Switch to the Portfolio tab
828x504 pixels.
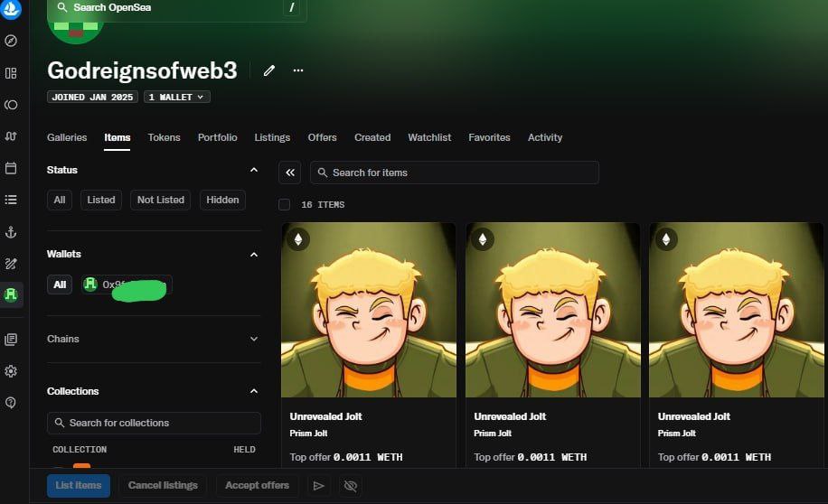point(218,137)
